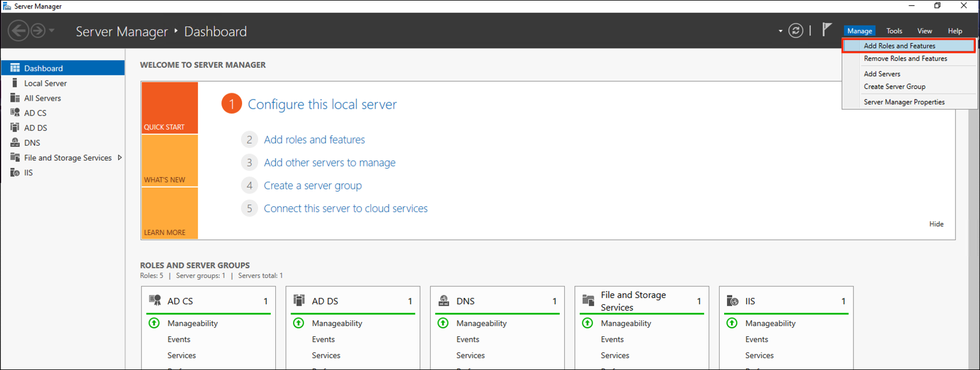
Task: Choose Remove Roles and Features
Action: (x=905, y=59)
